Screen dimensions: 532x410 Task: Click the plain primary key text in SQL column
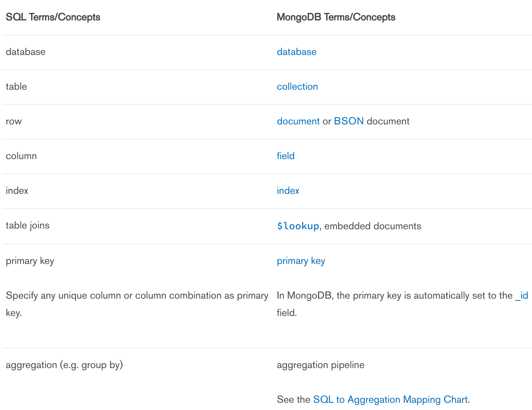(30, 261)
